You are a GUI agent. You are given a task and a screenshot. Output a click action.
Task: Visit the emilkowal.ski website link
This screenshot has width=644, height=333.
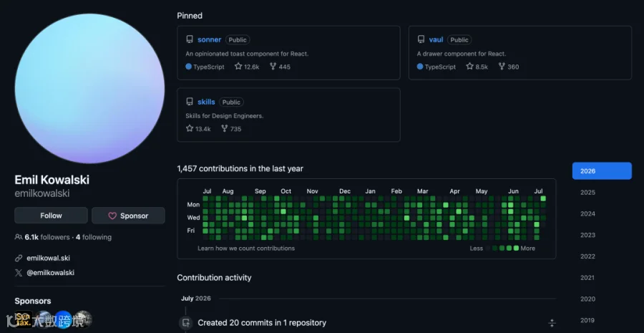48,259
